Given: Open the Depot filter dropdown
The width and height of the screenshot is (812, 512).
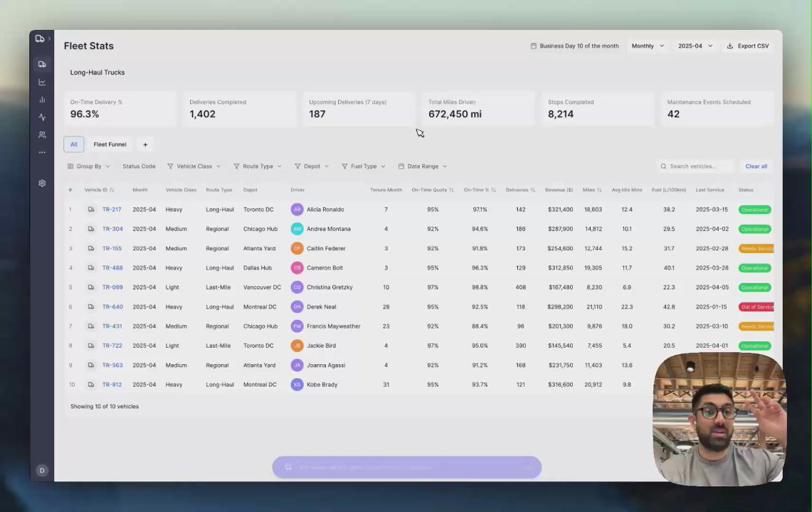Looking at the screenshot, I should point(311,166).
